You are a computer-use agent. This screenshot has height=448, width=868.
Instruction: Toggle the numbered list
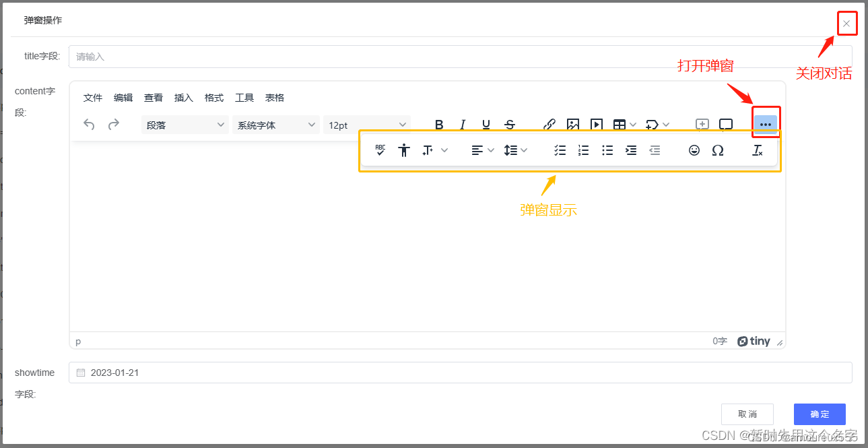583,150
